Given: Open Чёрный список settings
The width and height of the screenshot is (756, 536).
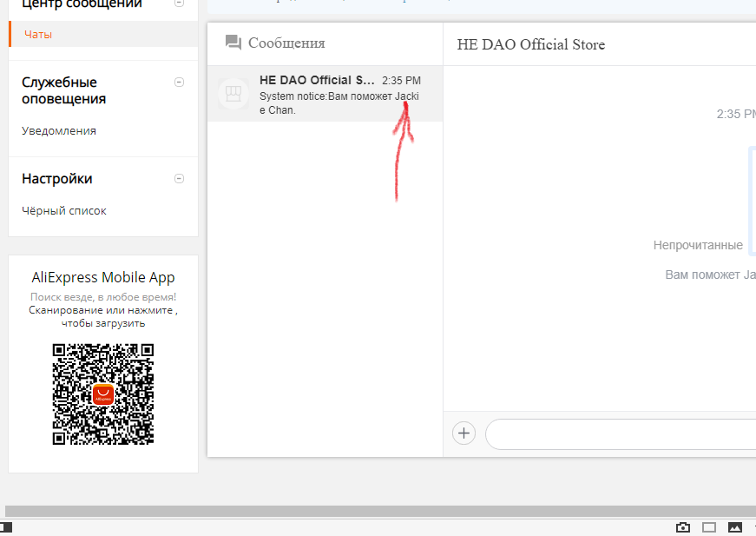Looking at the screenshot, I should [63, 211].
